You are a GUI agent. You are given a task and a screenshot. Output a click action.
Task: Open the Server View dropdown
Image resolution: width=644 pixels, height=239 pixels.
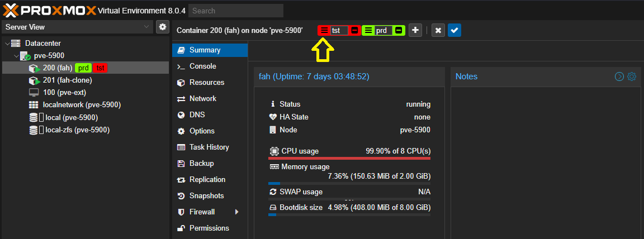click(x=77, y=27)
